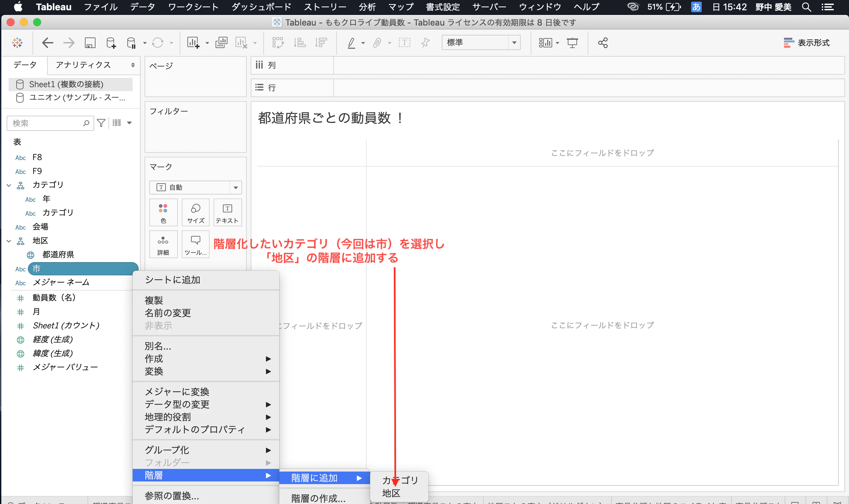
Task: Open the 分析 menu in menu bar
Action: tap(367, 7)
